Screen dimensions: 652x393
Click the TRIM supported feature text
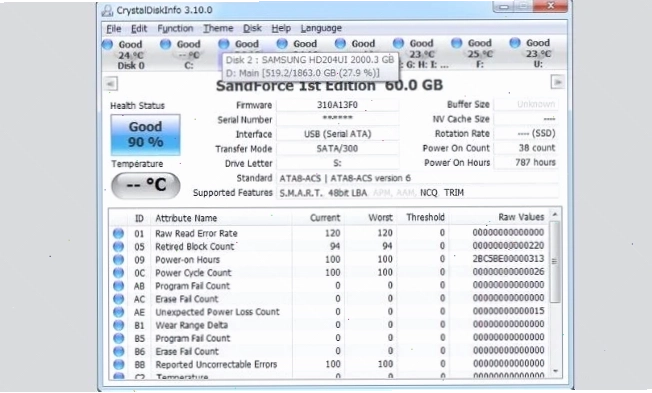[x=454, y=193]
